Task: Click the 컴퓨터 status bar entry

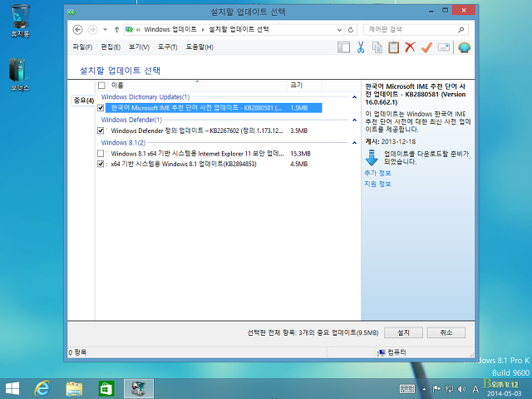Action: 392,352
